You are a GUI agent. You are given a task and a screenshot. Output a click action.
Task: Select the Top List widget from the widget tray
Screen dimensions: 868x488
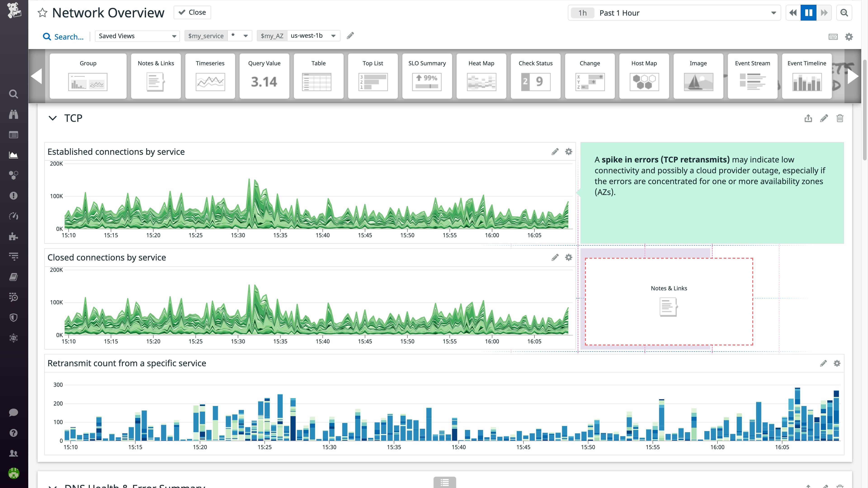coord(373,76)
